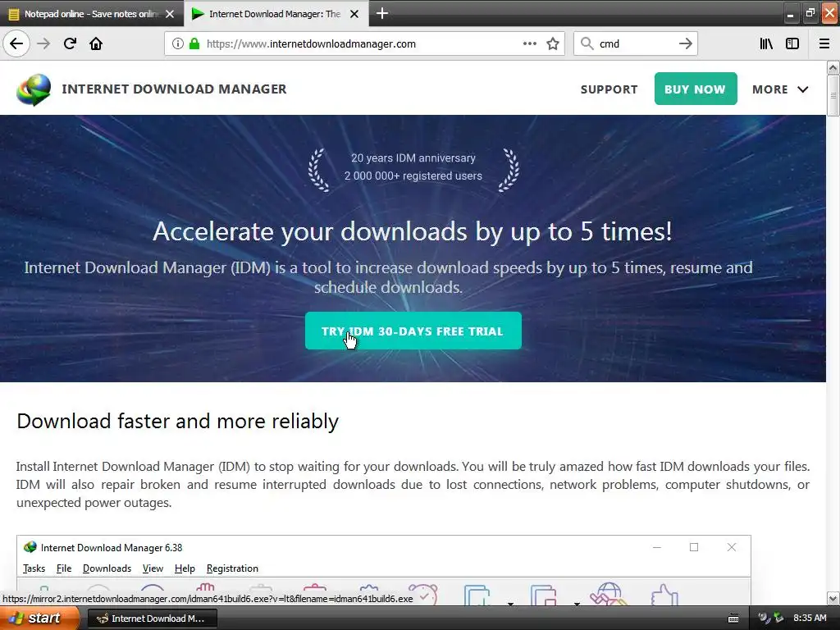The width and height of the screenshot is (840, 630).
Task: Click the IDM 6.38 app screenshot image
Action: coord(384,570)
